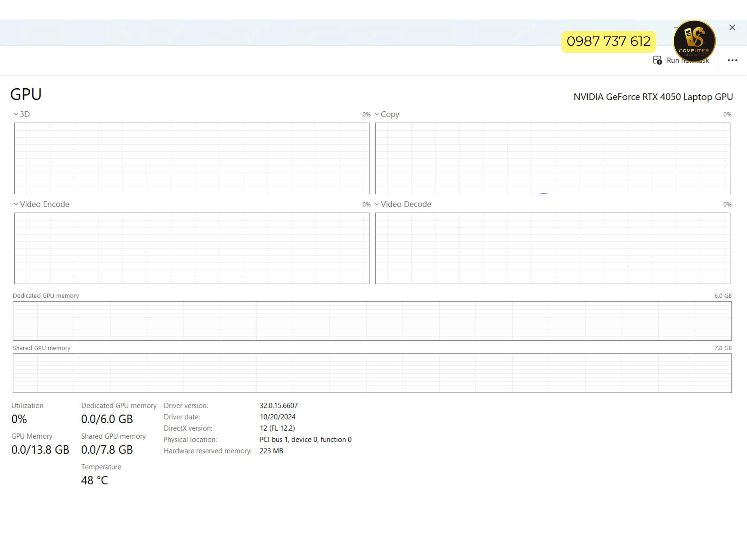747x560 pixels.
Task: Click the "0.0/13.8 GB" value
Action: 40,450
